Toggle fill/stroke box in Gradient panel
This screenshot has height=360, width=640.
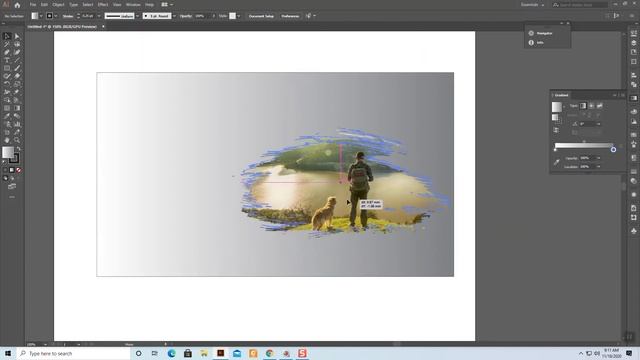(556, 118)
